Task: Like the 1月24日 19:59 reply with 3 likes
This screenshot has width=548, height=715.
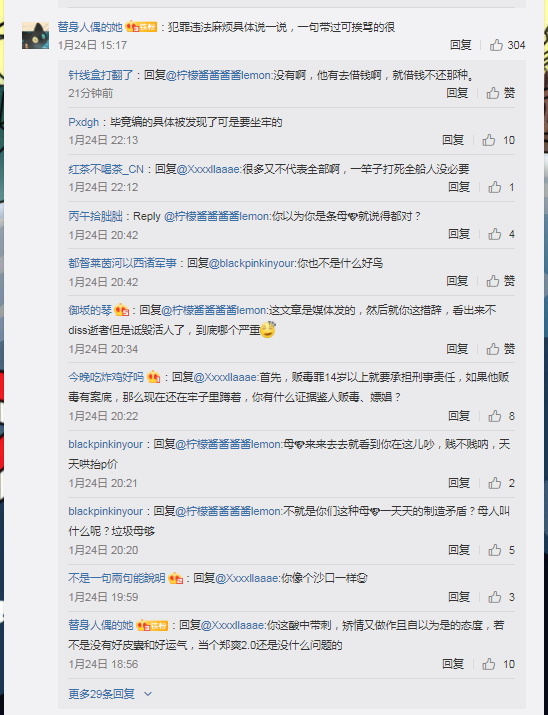Action: (501, 597)
